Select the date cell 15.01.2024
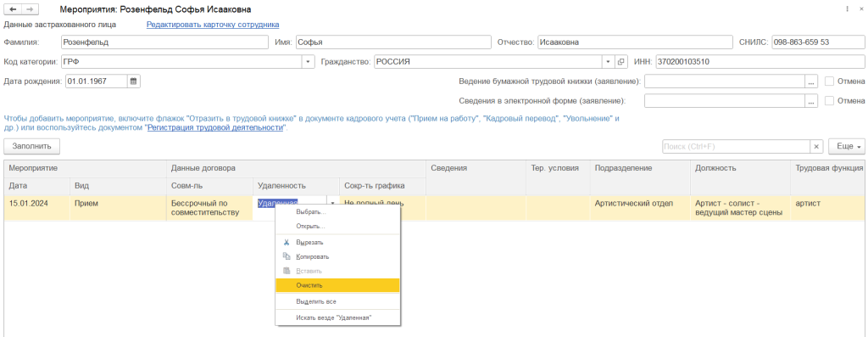The height and width of the screenshot is (337, 868). [x=36, y=208]
